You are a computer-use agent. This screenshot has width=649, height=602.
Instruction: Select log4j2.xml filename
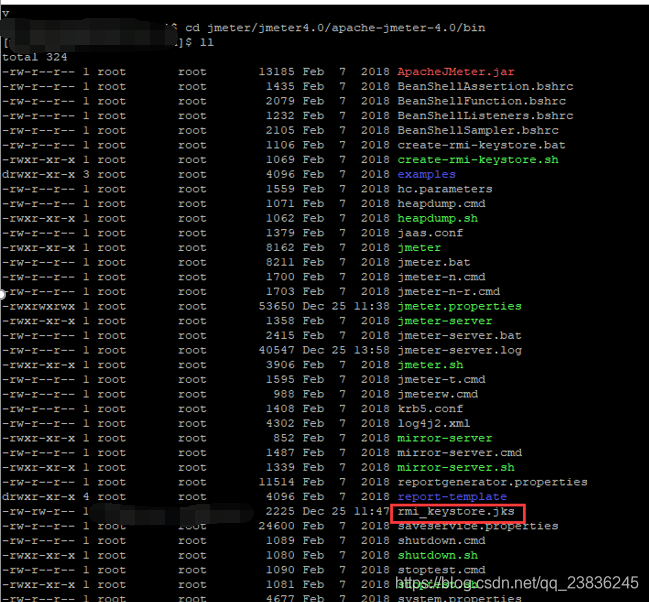click(x=434, y=424)
